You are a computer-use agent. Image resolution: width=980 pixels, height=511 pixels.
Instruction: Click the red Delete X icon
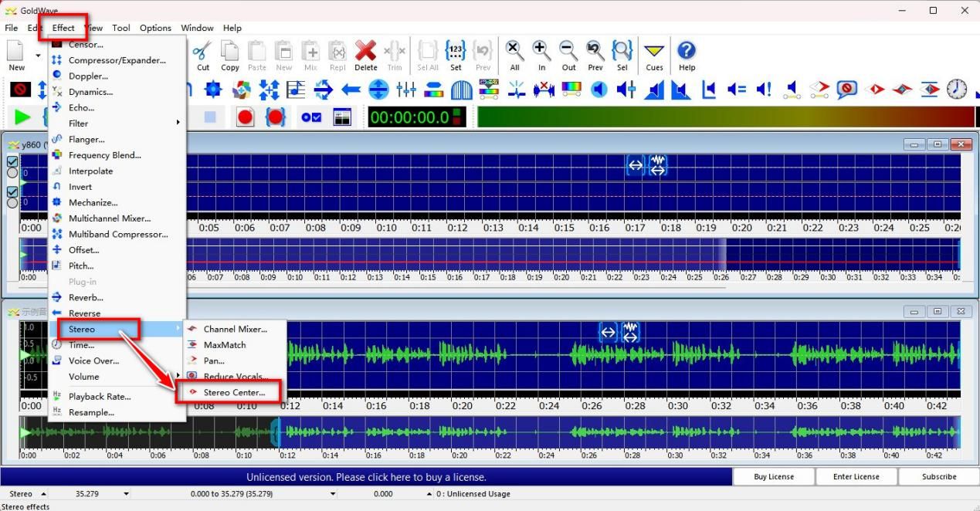tap(365, 56)
